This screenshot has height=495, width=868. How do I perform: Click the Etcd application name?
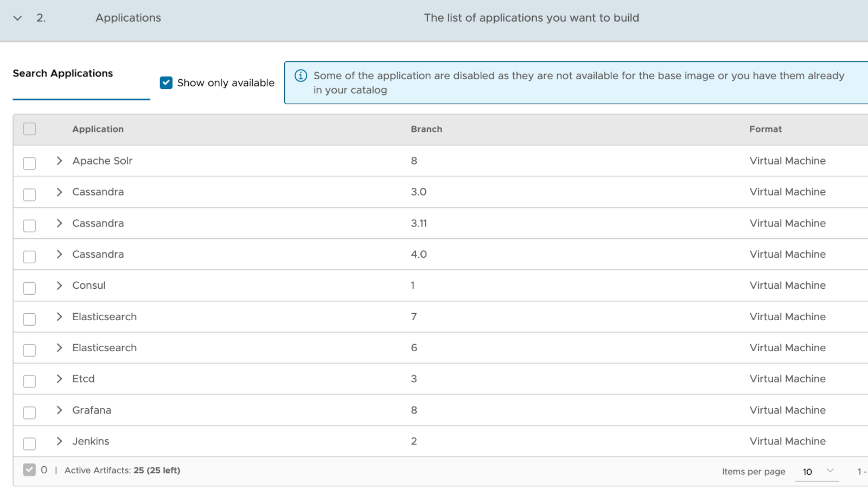(84, 379)
